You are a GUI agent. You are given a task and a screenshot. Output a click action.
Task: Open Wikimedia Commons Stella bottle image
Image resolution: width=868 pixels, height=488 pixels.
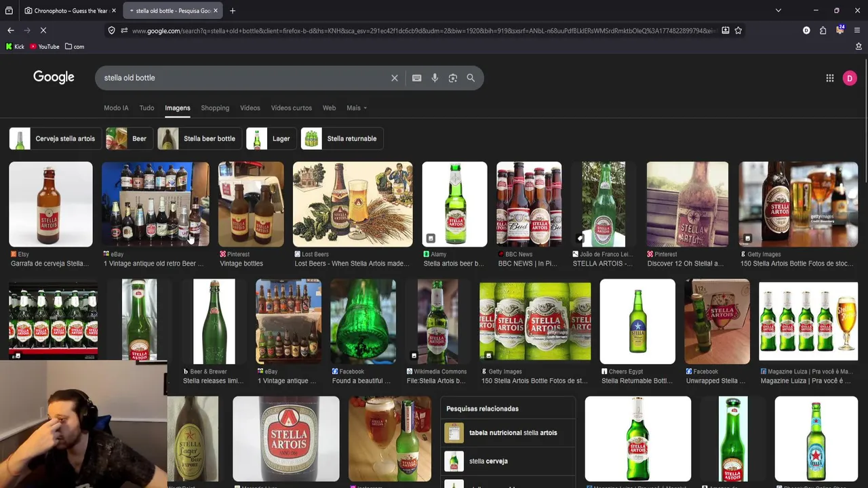point(437,321)
